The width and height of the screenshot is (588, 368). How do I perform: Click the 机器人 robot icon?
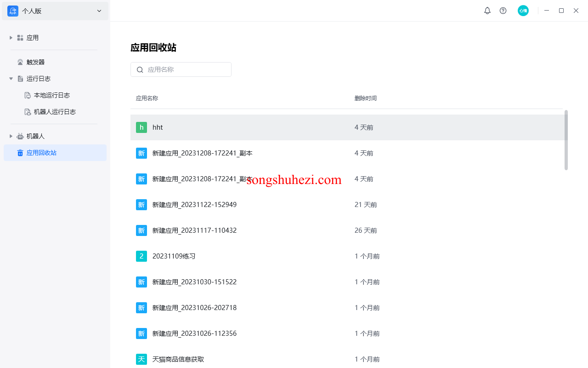pyautogui.click(x=20, y=136)
